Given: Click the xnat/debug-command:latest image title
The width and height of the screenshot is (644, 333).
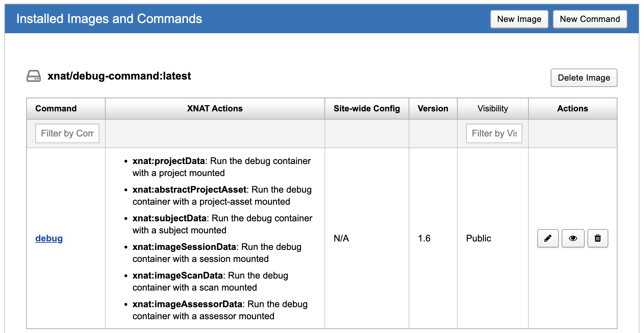Looking at the screenshot, I should 119,76.
